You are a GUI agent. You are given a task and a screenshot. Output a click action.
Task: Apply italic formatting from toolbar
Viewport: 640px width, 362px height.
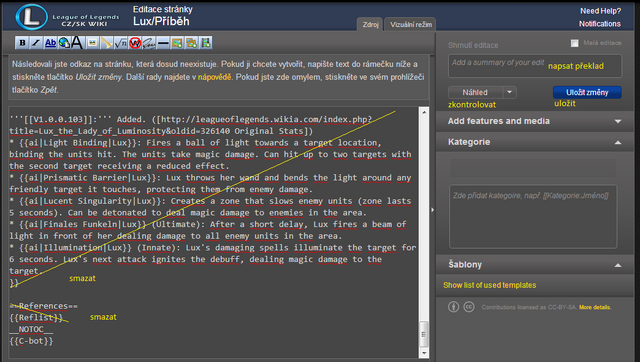pyautogui.click(x=36, y=43)
